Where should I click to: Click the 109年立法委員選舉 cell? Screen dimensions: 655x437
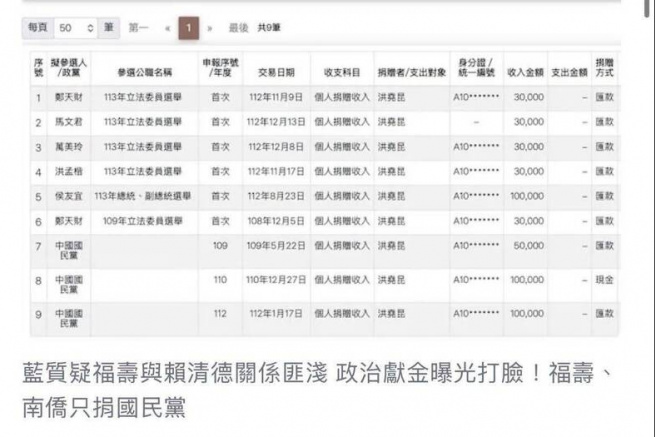click(x=143, y=221)
